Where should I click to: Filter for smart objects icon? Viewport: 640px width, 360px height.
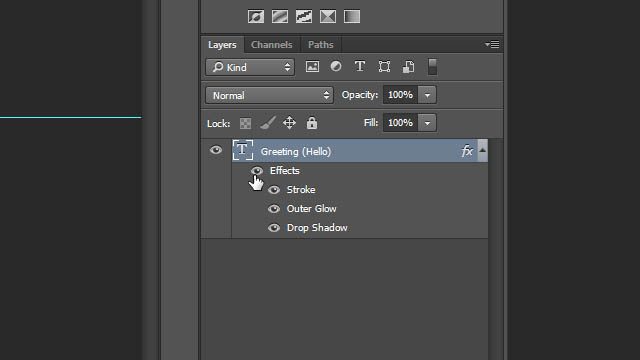coord(408,67)
